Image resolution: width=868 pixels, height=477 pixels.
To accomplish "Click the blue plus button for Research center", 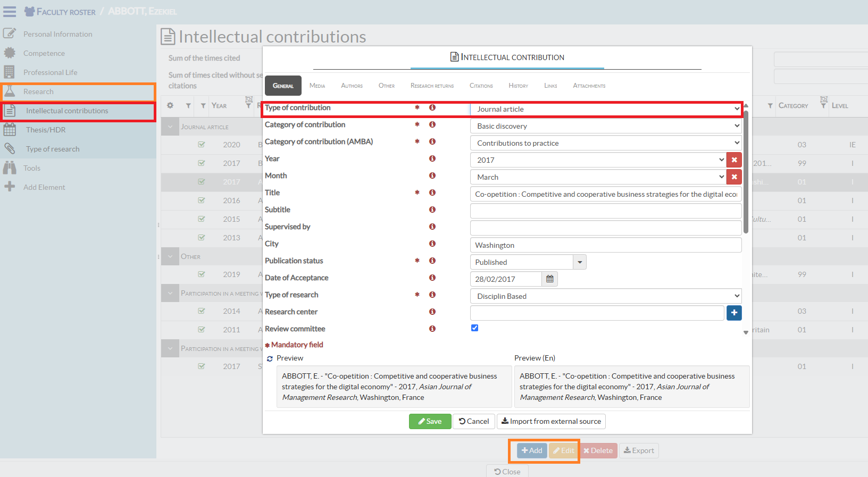I will click(734, 313).
